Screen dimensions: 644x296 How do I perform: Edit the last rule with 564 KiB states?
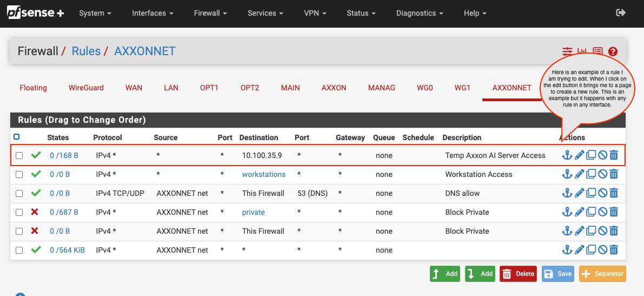click(579, 250)
